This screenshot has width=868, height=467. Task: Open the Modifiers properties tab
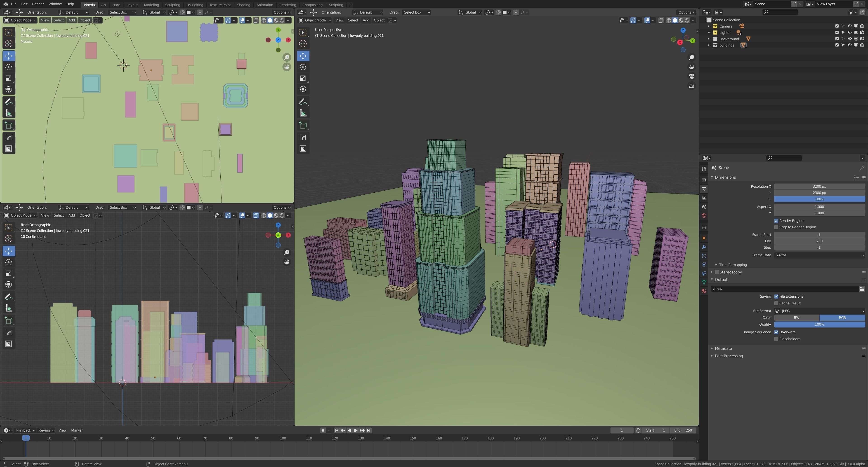pos(704,247)
